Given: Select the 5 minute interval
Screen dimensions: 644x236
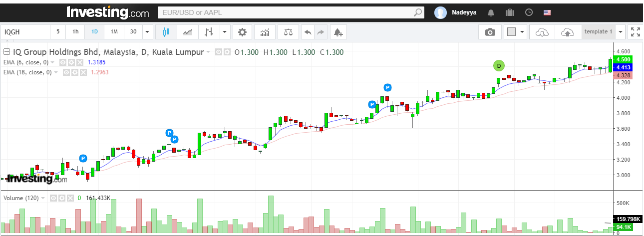Looking at the screenshot, I should [x=58, y=32].
